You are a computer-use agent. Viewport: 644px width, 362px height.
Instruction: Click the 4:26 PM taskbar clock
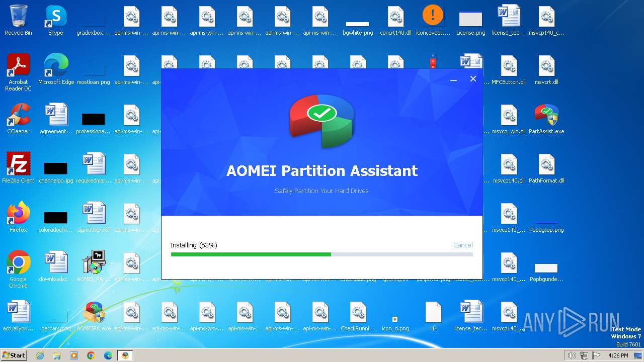(x=618, y=355)
